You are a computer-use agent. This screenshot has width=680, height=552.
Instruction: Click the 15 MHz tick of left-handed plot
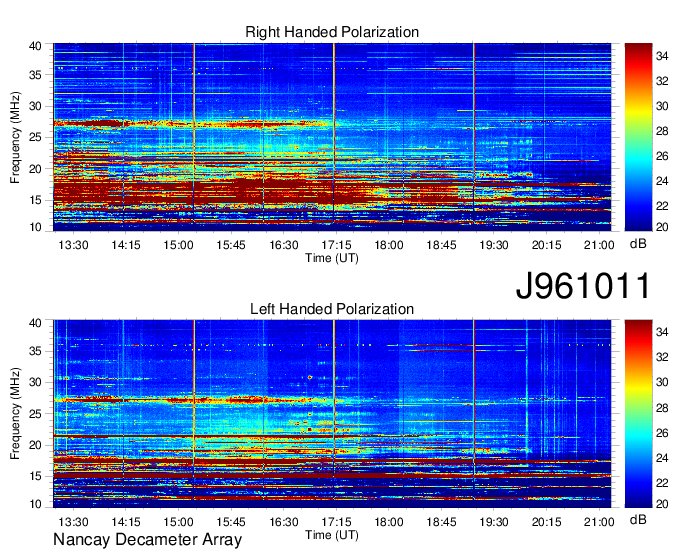point(36,476)
